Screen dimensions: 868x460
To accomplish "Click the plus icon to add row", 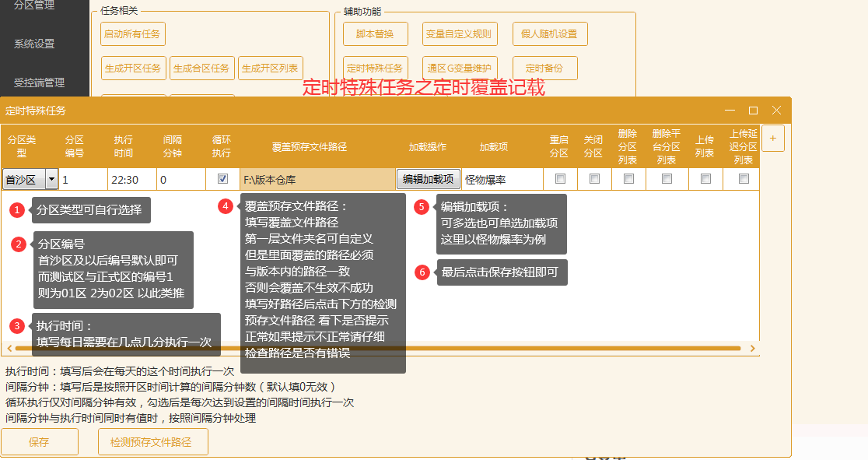I will point(772,138).
